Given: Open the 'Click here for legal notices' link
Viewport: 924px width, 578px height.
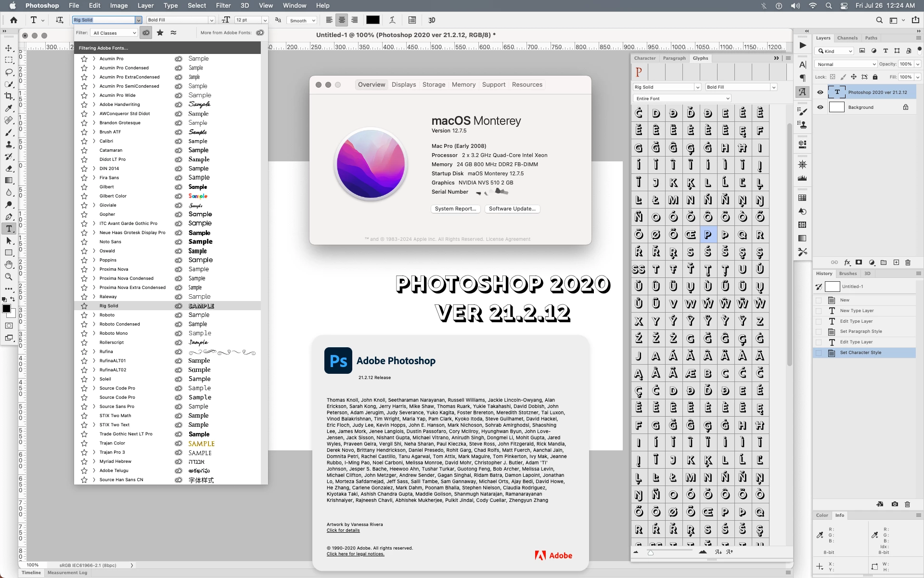Looking at the screenshot, I should coord(355,554).
